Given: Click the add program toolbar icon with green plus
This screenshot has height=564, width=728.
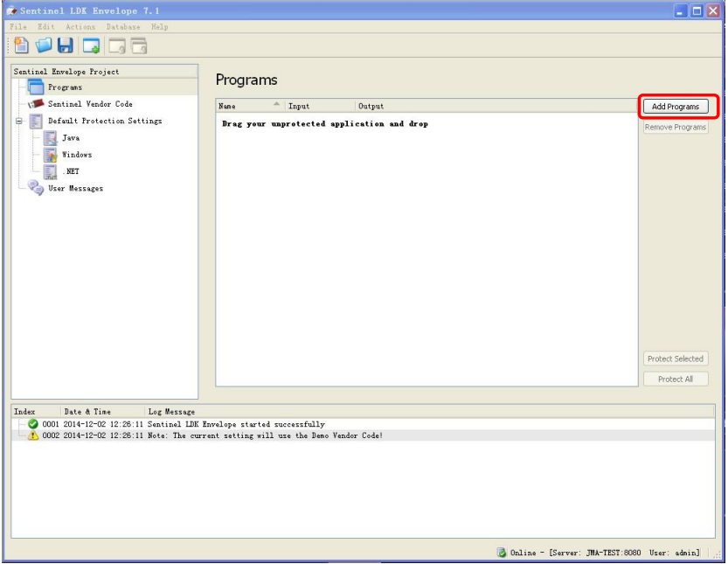Looking at the screenshot, I should pyautogui.click(x=91, y=45).
